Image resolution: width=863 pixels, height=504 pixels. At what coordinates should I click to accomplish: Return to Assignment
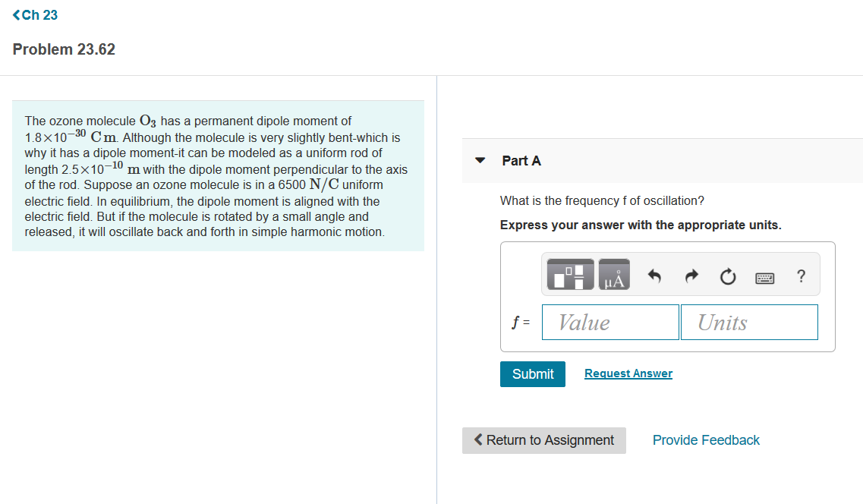click(543, 440)
